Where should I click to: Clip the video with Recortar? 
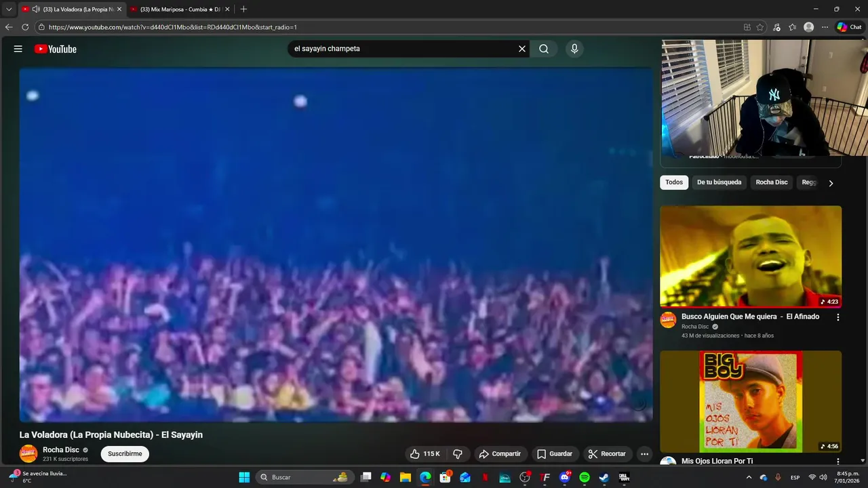607,454
